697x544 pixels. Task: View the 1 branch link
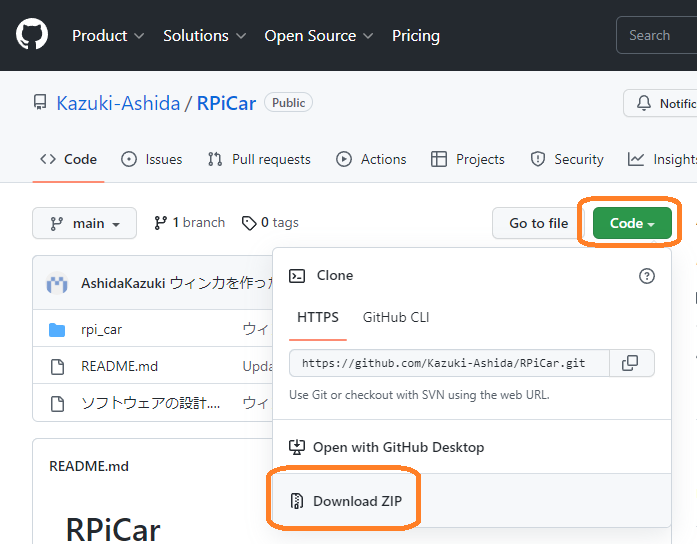[189, 222]
